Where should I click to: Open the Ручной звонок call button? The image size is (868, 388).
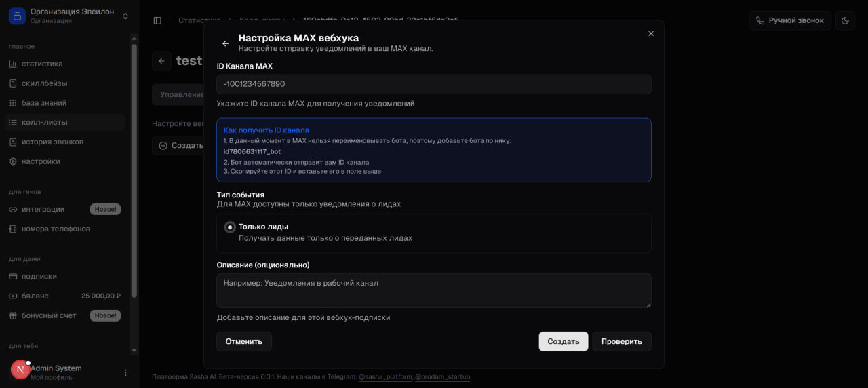tap(790, 20)
